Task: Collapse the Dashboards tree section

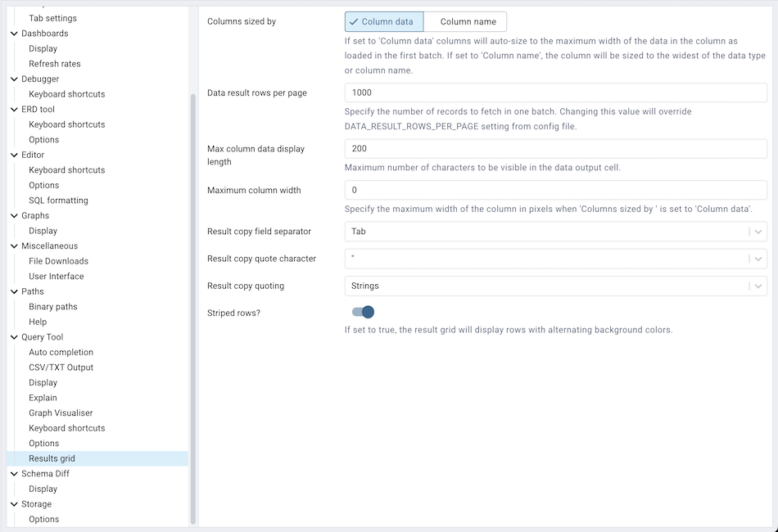Action: click(x=13, y=33)
